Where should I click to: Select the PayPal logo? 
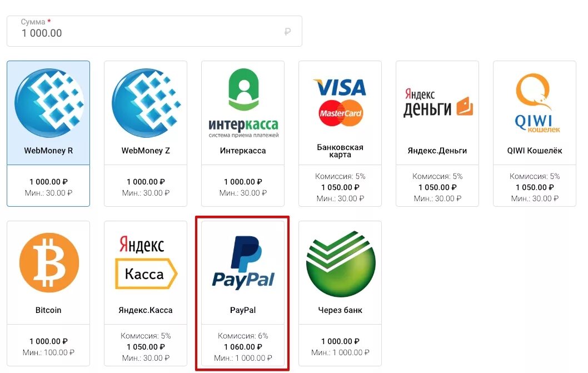click(243, 263)
